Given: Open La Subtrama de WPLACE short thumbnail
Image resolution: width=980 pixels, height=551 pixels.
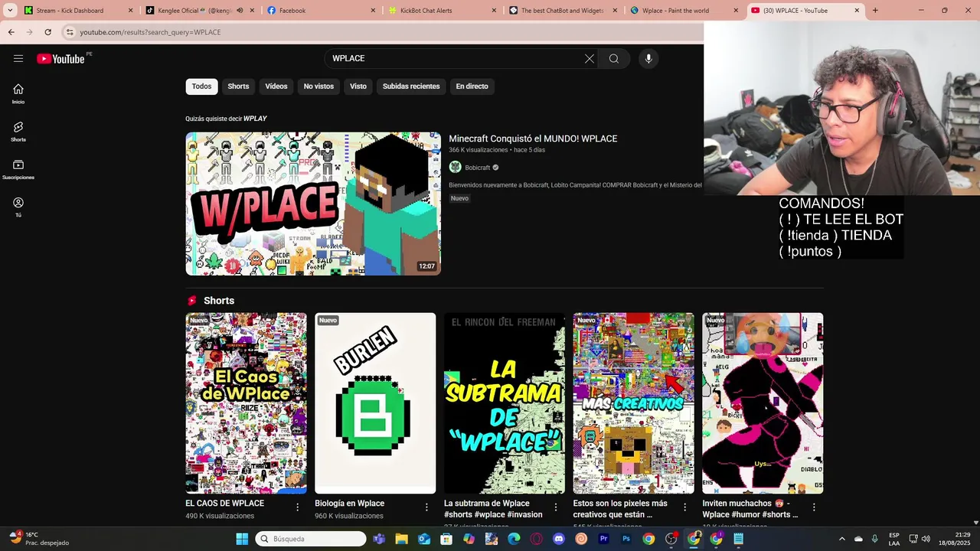Looking at the screenshot, I should coord(505,403).
